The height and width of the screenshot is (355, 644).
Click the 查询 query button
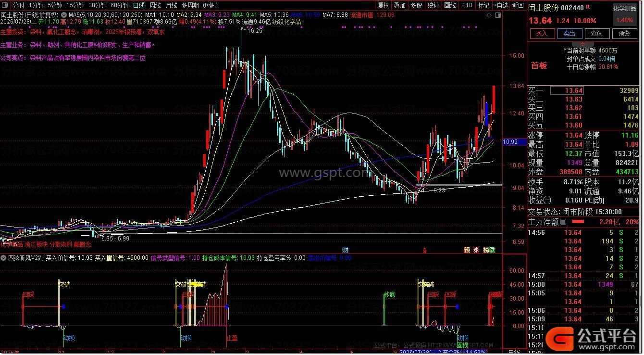597,34
